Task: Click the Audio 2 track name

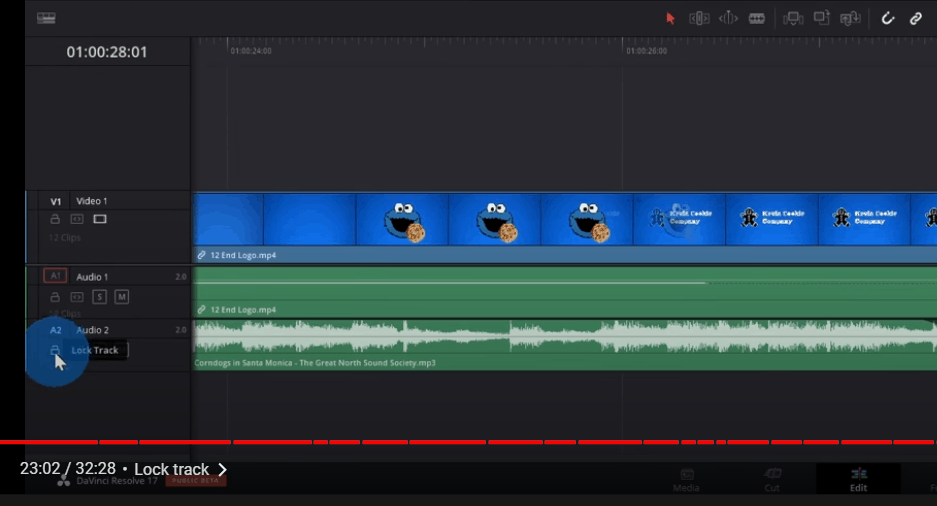Action: tap(92, 330)
